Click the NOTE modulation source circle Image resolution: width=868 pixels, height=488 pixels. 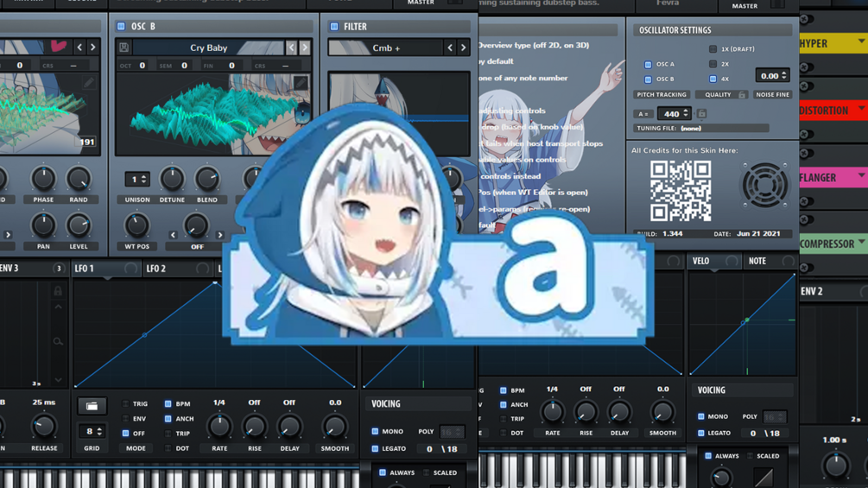[789, 261]
